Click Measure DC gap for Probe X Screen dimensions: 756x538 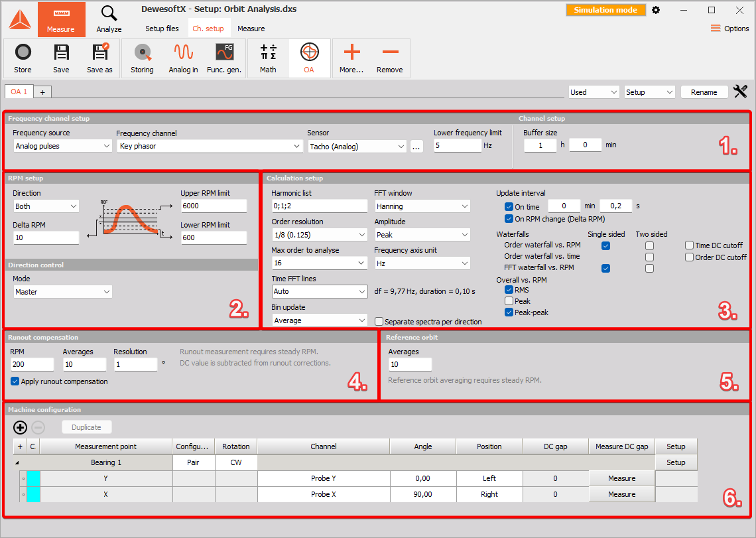click(622, 494)
